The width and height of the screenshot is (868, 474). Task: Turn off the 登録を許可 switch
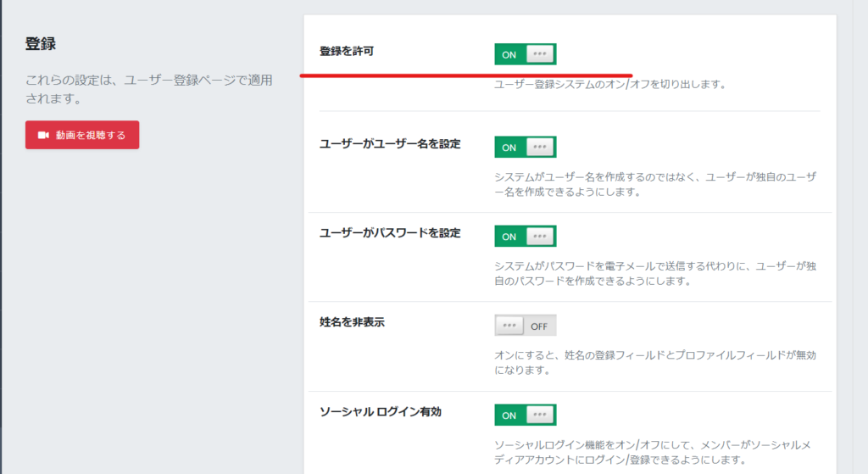coord(526,54)
